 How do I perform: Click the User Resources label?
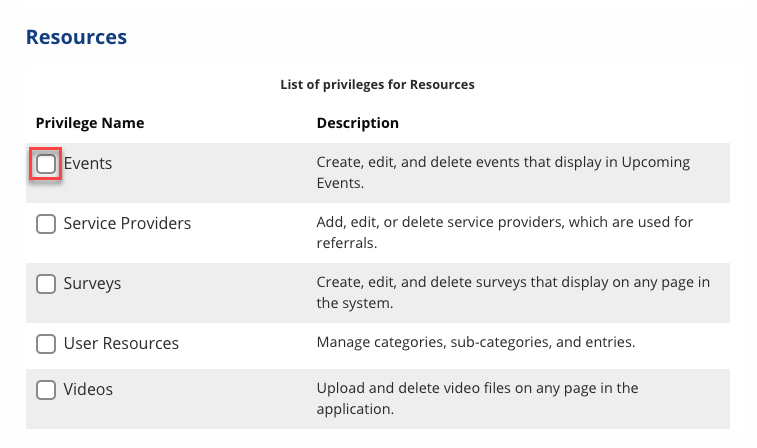[121, 343]
